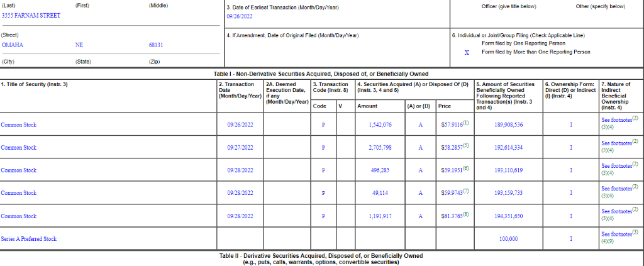Click the Series A Preferred Stock title
This screenshot has height=266, width=644.
click(28, 239)
